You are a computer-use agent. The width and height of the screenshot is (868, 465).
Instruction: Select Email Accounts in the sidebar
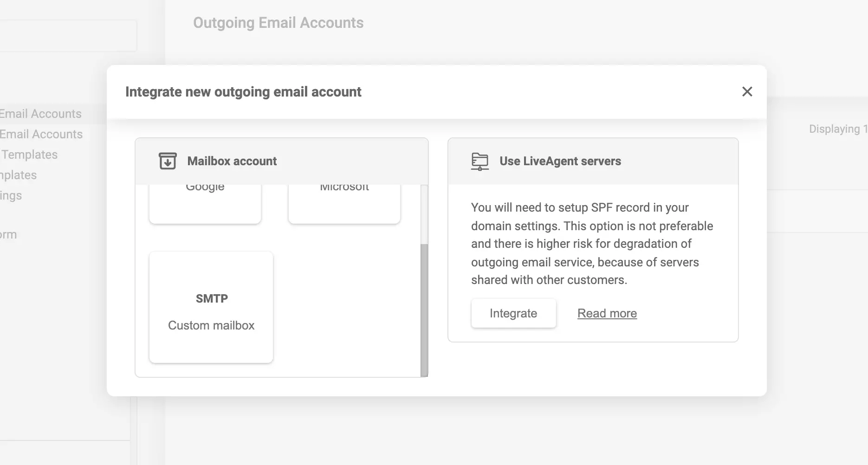(40, 113)
